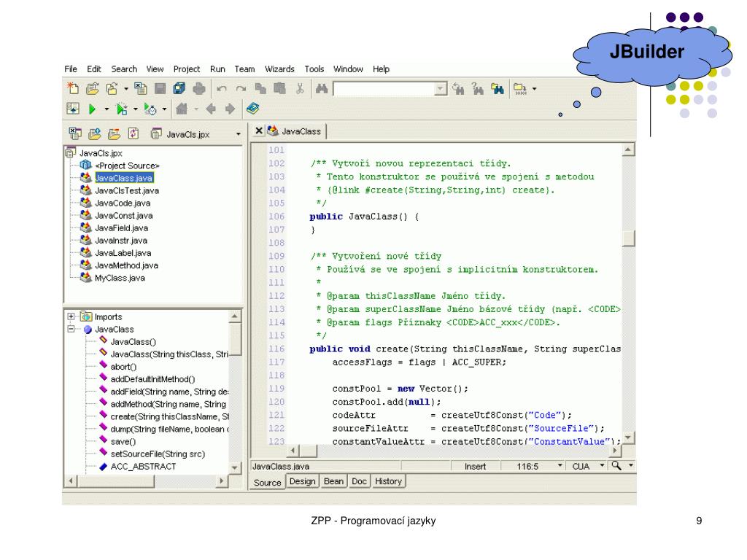
Task: Click the Make Project build icon
Action: click(x=519, y=88)
